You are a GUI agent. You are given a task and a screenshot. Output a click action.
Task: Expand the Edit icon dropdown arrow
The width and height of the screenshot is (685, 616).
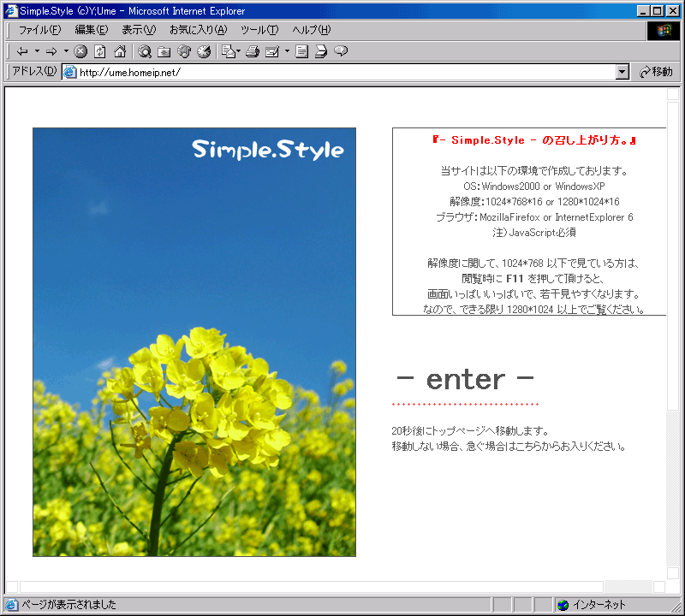pyautogui.click(x=287, y=51)
